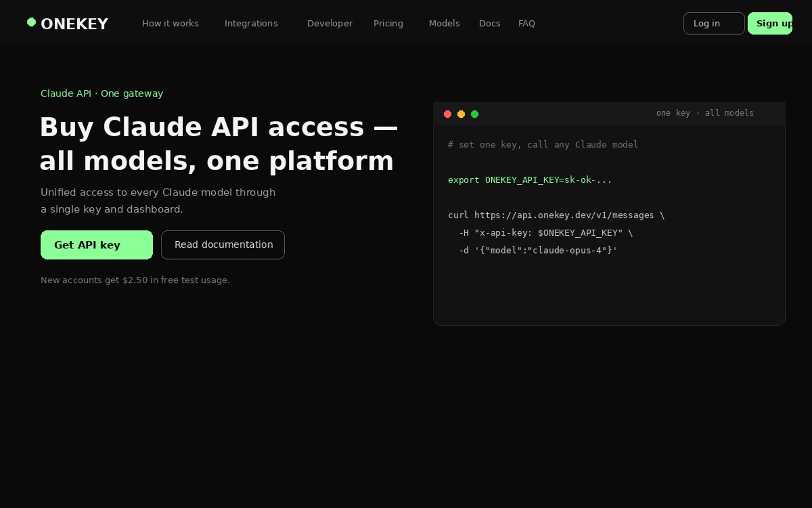Click the green dot in terminal window
812x508 pixels.
(475, 114)
